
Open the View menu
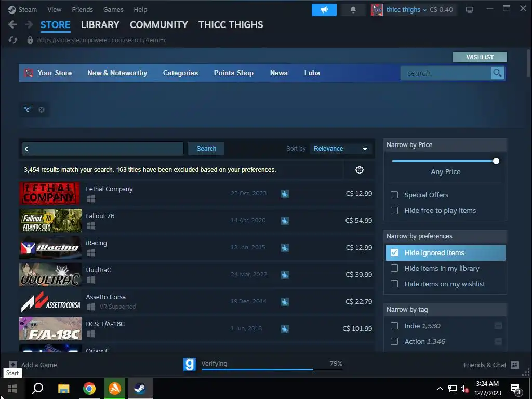[x=54, y=10]
